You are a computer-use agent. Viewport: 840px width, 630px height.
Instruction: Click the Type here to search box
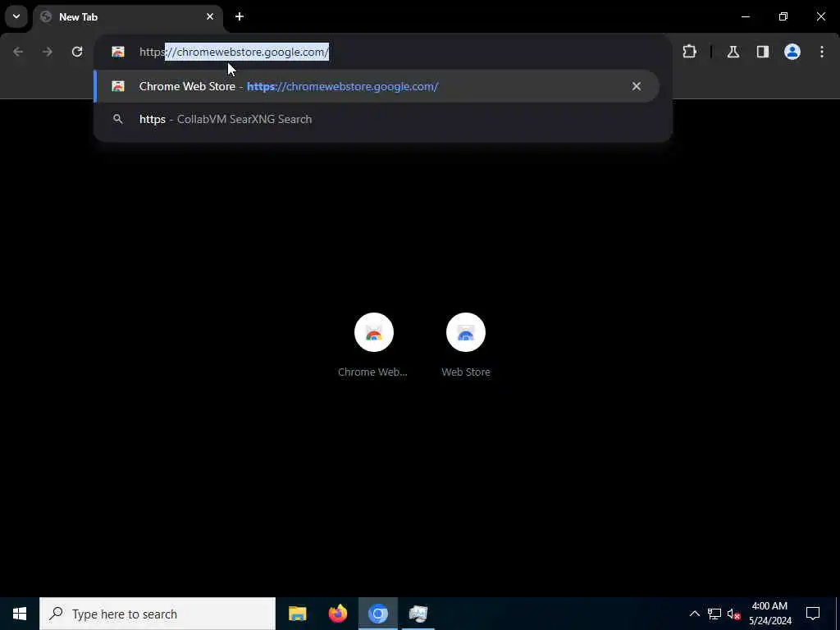point(157,614)
